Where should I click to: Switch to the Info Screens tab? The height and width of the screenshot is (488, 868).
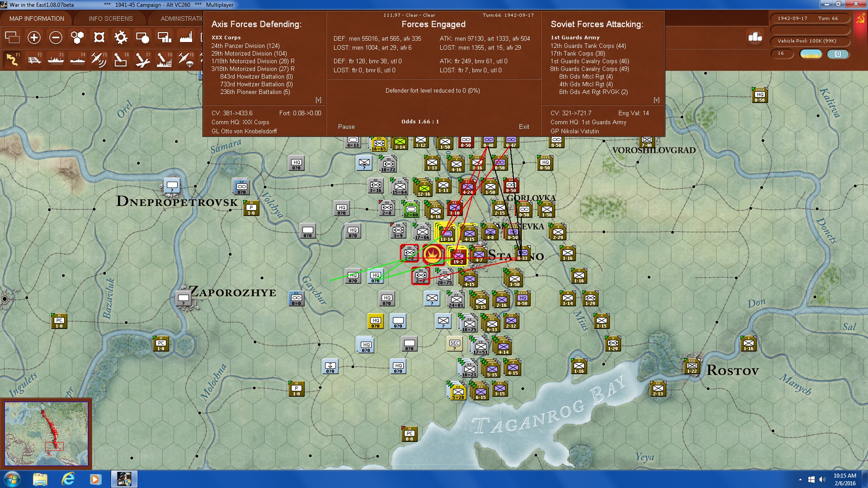tap(111, 19)
